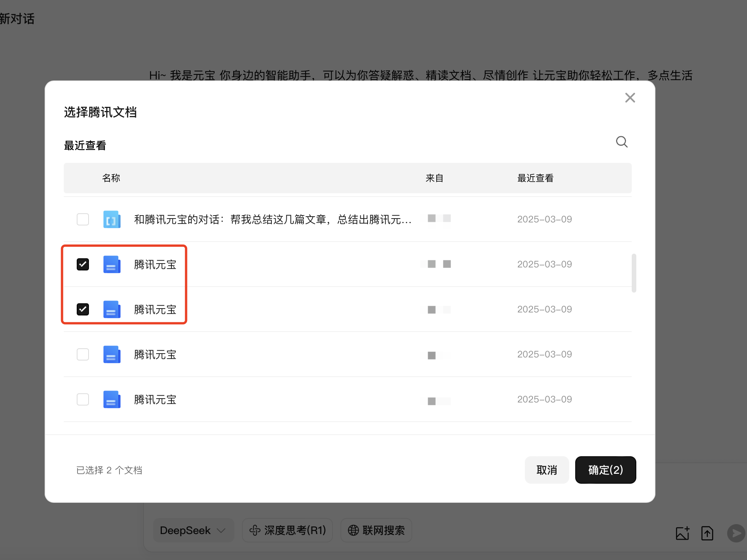Click the 和腾讯元宝的对话 document title
Screen dimensions: 747x560
pos(273,219)
